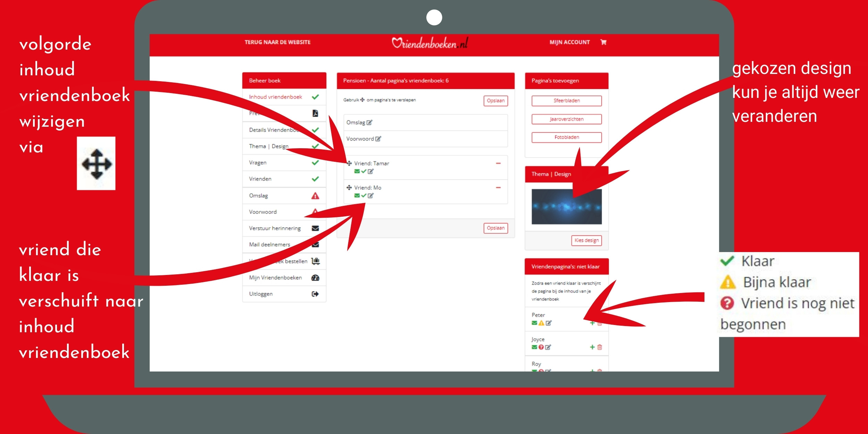This screenshot has width=868, height=434.
Task: Open Voorwoord in the Beheer boek sidebar
Action: pos(284,212)
